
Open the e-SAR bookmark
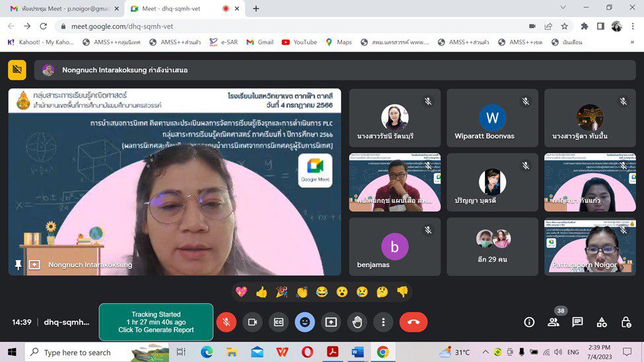click(x=223, y=42)
